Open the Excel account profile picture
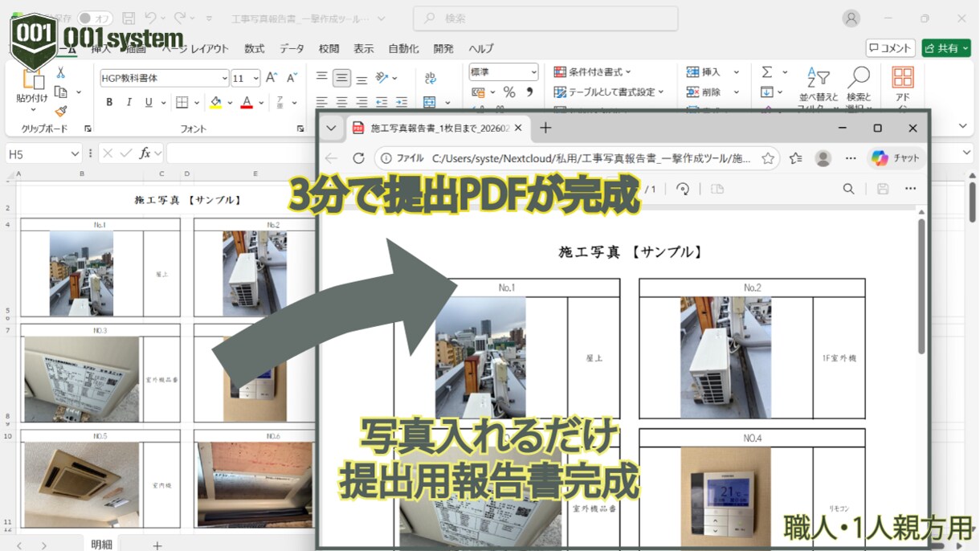This screenshot has height=551, width=980. [x=851, y=18]
